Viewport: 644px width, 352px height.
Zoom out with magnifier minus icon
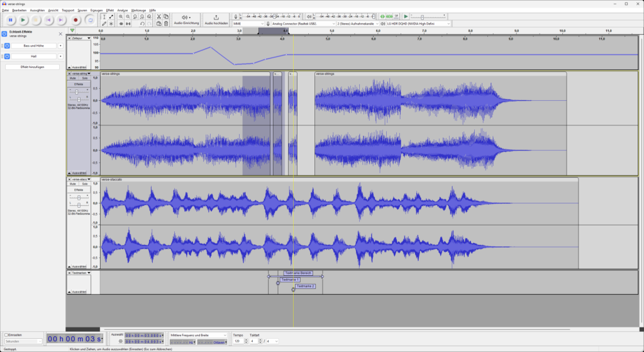point(128,17)
